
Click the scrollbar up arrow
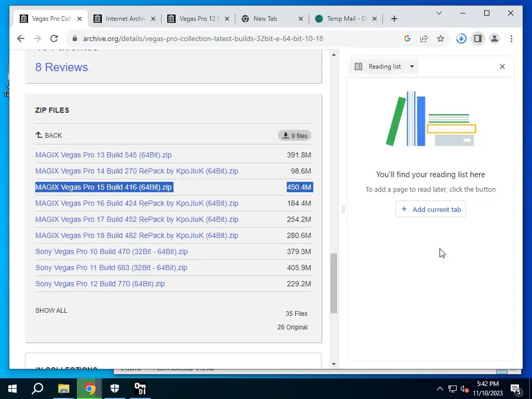(x=334, y=55)
